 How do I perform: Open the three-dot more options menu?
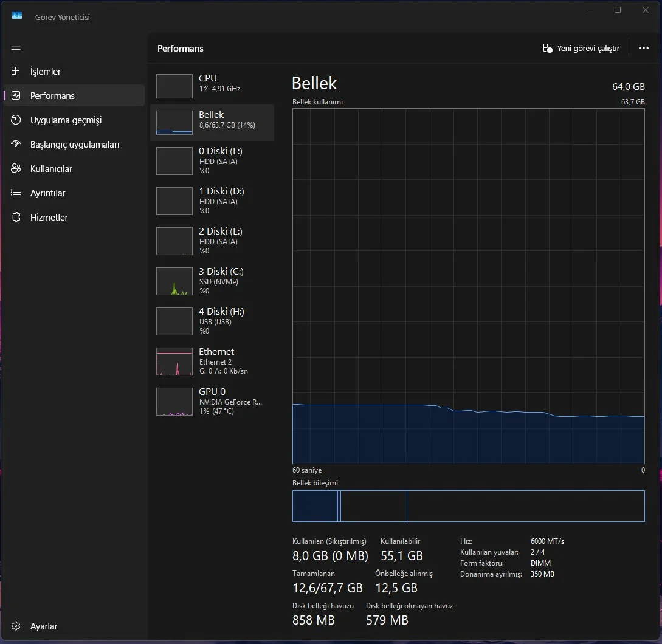(644, 49)
